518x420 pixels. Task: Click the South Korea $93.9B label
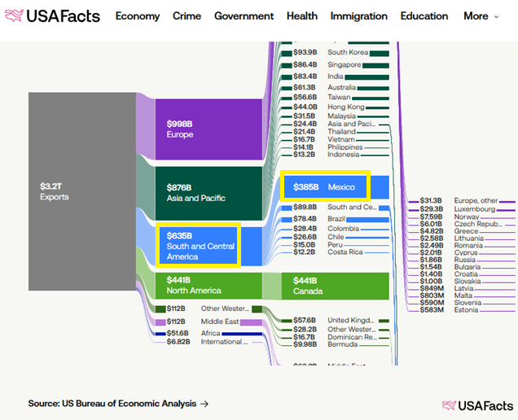pos(331,52)
